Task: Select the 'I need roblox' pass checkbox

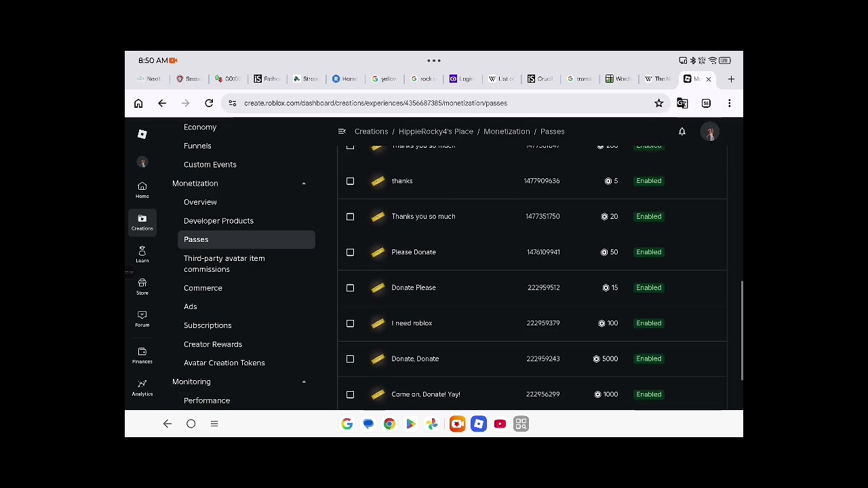Action: 350,323
